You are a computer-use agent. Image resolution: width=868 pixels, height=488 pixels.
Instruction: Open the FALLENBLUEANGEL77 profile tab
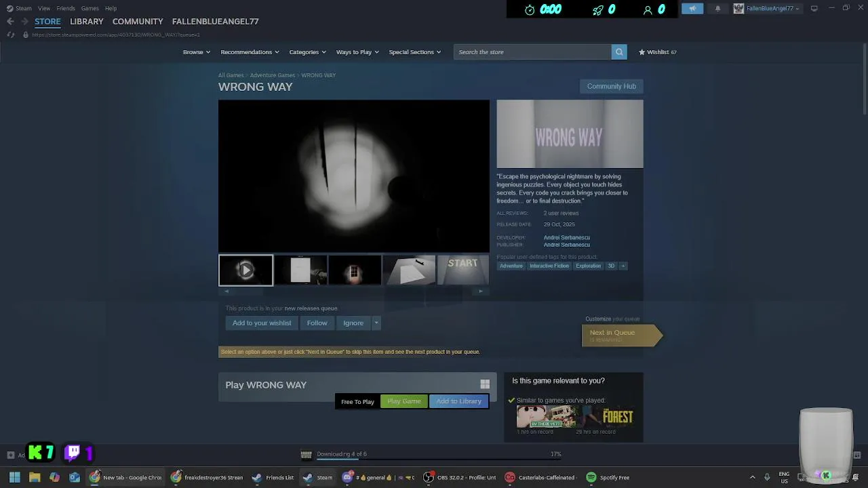[x=215, y=21]
